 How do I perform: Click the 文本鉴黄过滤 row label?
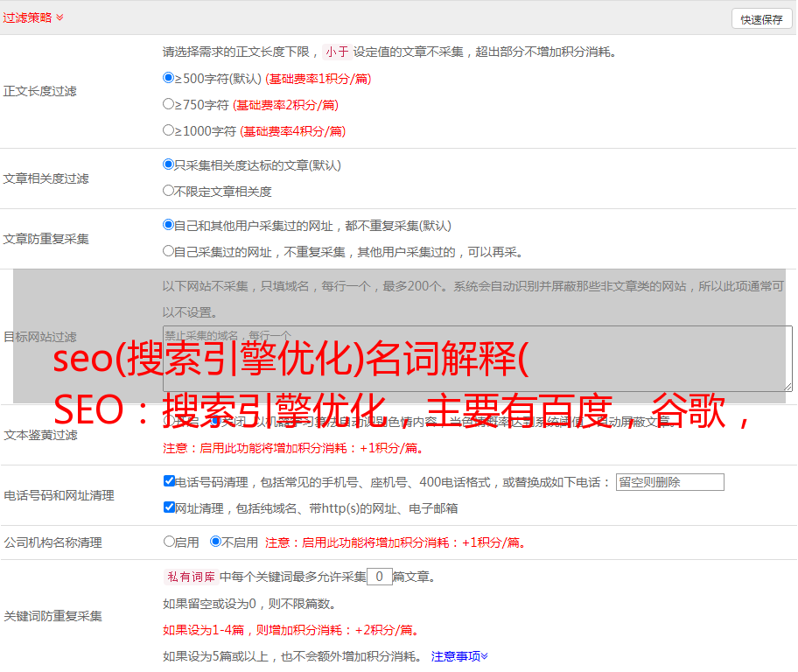tap(40, 435)
